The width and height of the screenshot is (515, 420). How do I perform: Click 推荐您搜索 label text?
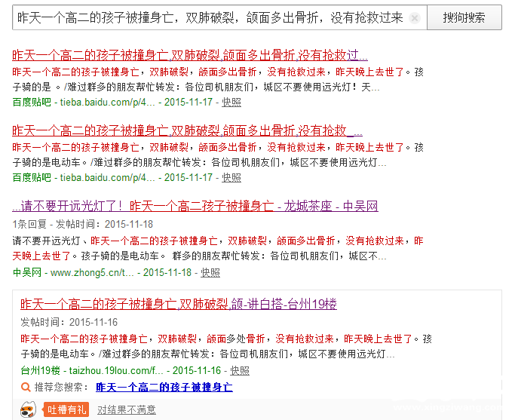click(61, 387)
